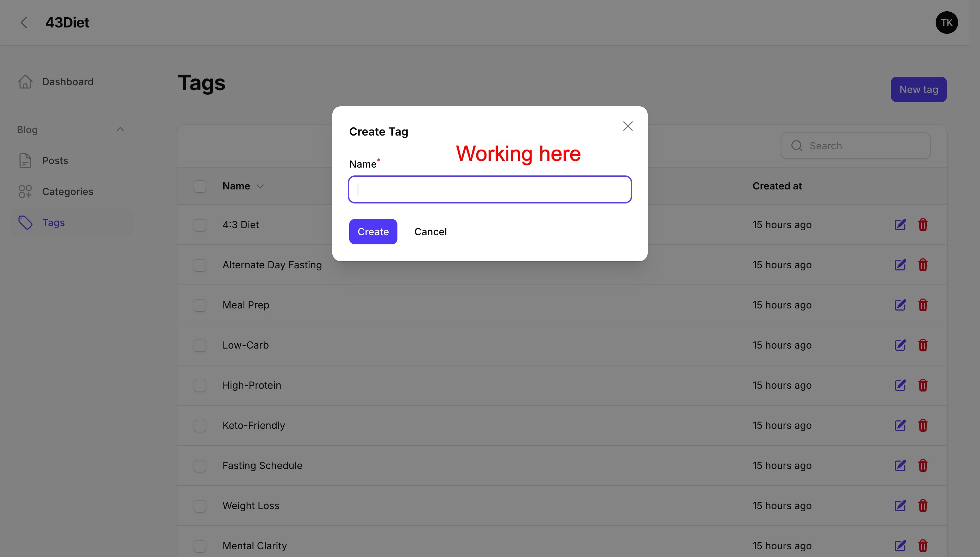Click the trash icon for Weight Loss
980x557 pixels.
click(x=923, y=506)
